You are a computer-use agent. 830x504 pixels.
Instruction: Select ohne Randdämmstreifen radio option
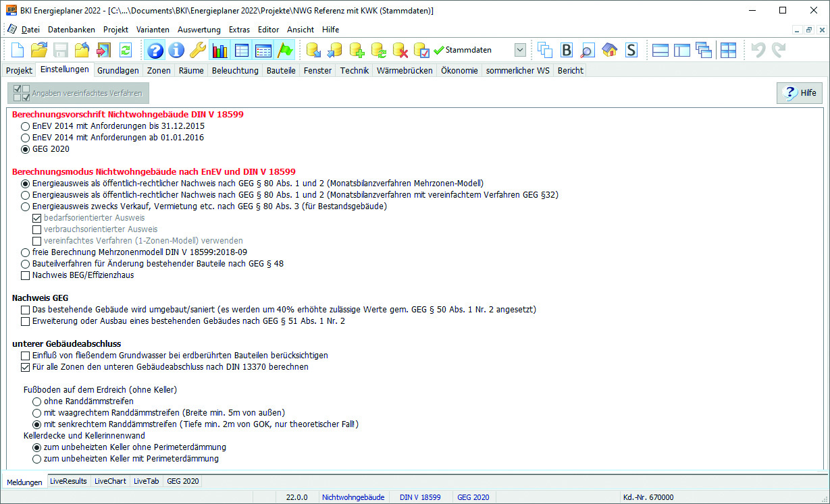coord(37,401)
